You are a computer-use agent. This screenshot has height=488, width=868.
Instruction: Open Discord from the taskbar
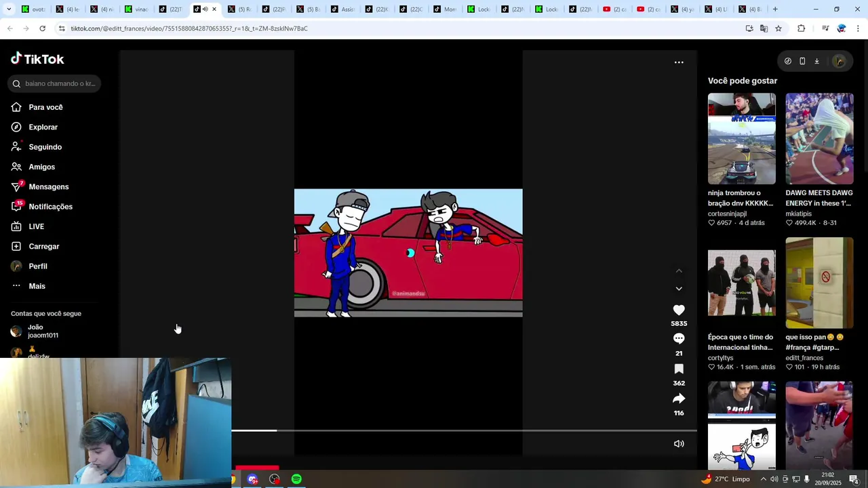tap(252, 479)
